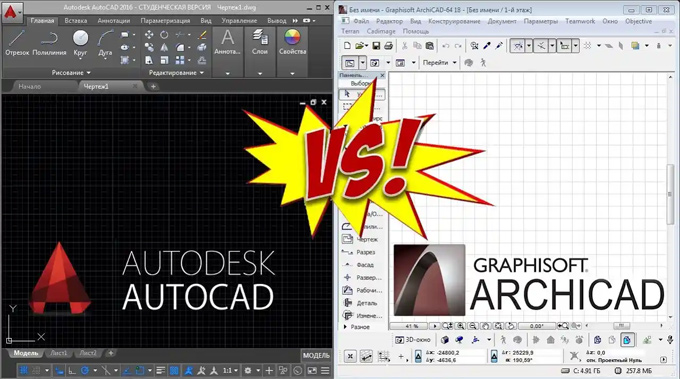Click the 0,00° orientation field in ArchiCAD
The height and width of the screenshot is (379, 680).
click(x=536, y=326)
